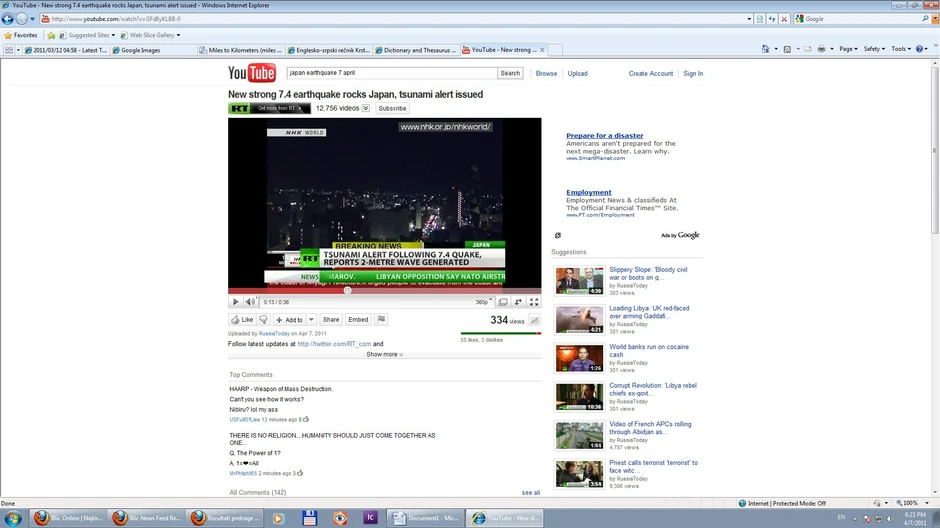
Task: Show video statistics via the graph icon
Action: [x=534, y=321]
